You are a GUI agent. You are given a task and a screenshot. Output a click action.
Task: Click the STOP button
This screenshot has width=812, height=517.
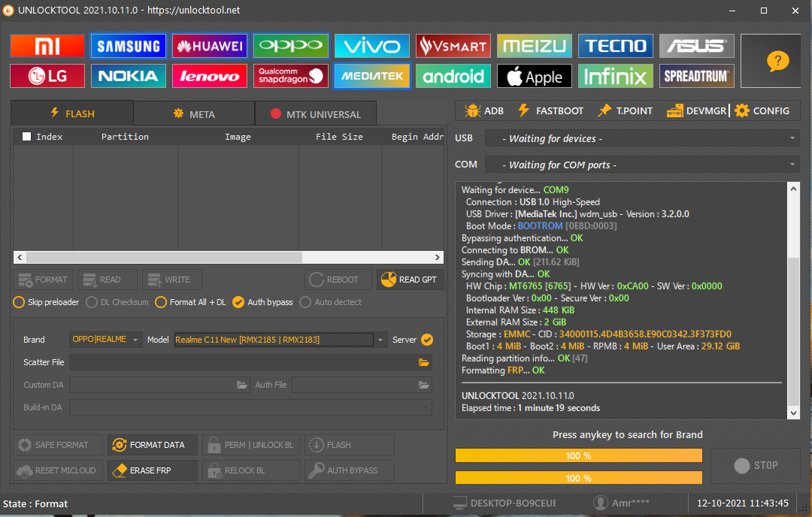756,465
